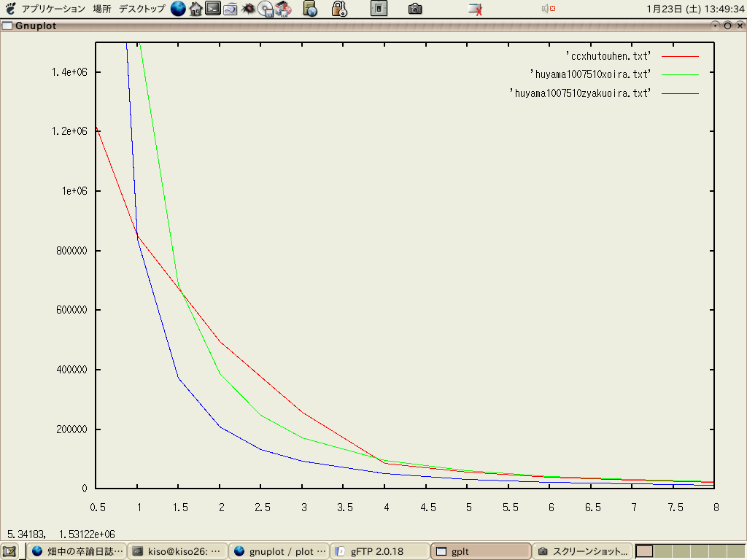Click the 1.4e+06 y-axis label

coord(69,72)
